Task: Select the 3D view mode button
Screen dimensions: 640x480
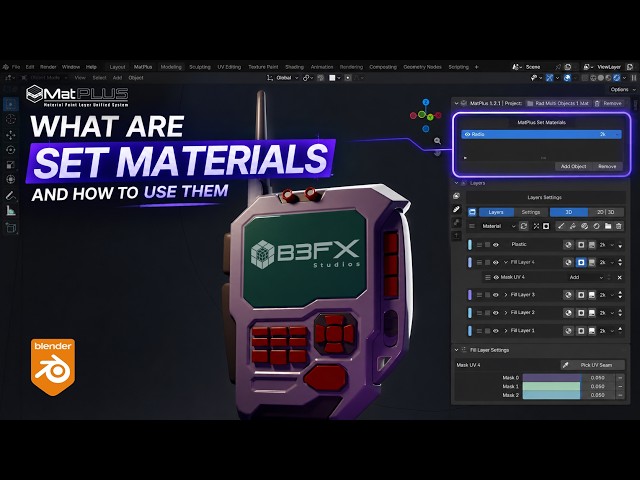Action: point(569,212)
